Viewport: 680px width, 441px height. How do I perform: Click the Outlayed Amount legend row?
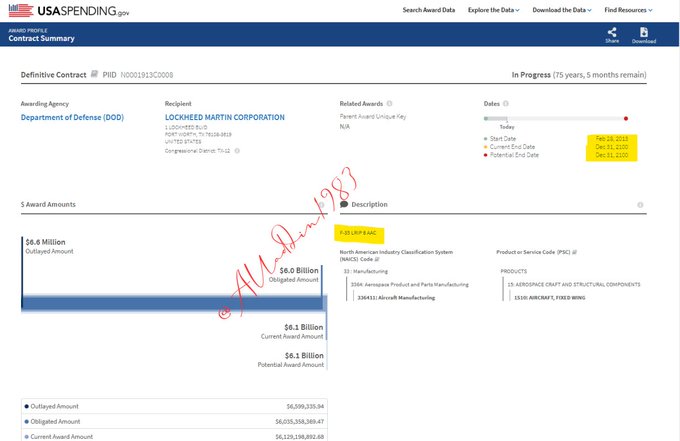pyautogui.click(x=170, y=406)
